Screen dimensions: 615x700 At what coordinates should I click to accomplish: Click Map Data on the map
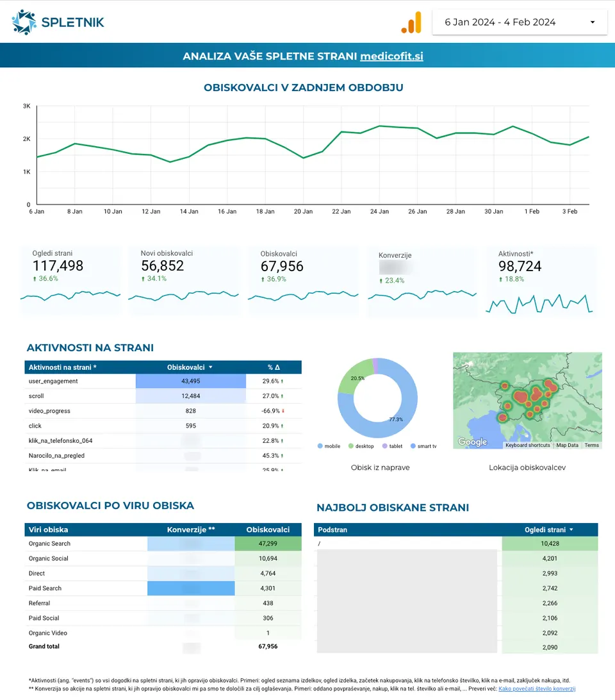pos(567,445)
